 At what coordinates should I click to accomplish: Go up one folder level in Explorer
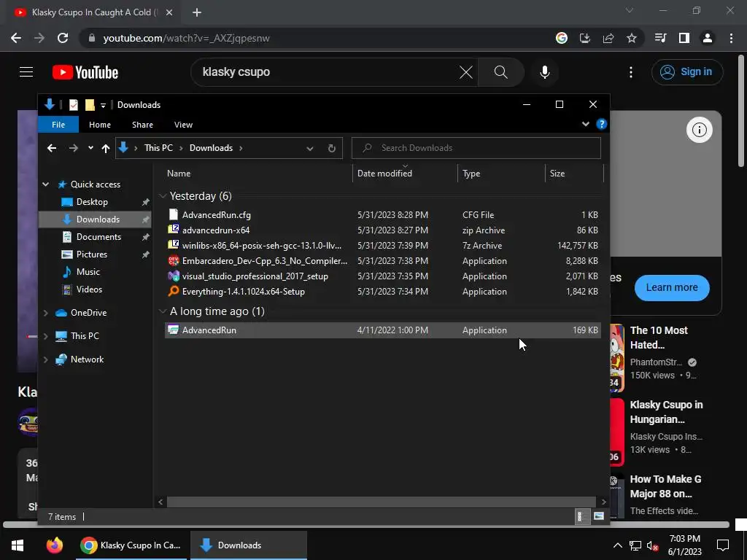(105, 148)
